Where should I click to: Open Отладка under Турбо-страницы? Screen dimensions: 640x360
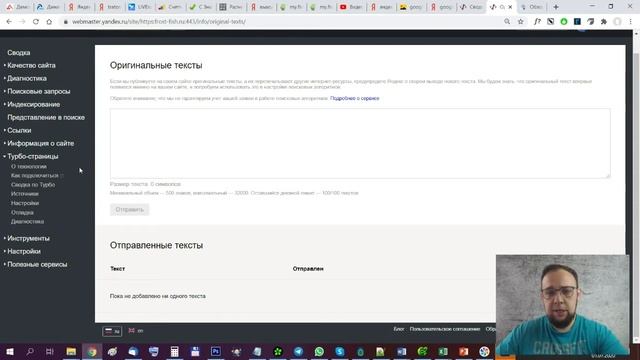click(x=22, y=213)
